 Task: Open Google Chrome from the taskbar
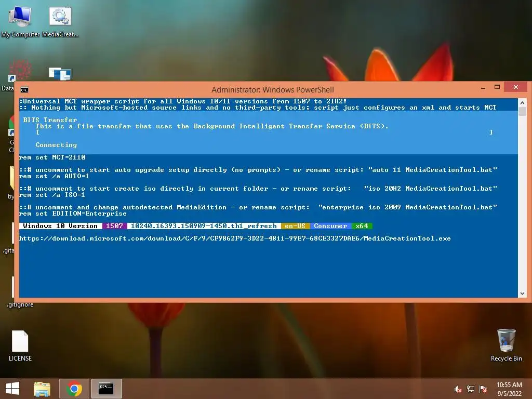74,389
